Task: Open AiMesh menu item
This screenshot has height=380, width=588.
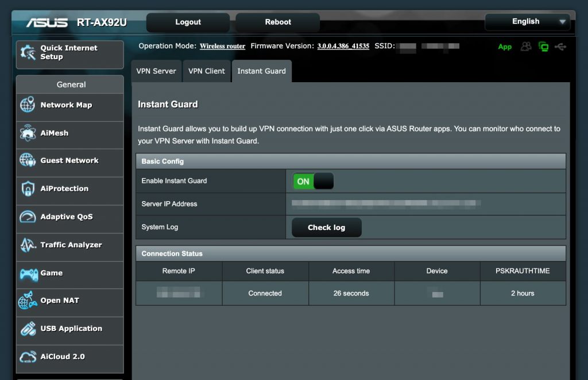Action: 69,135
